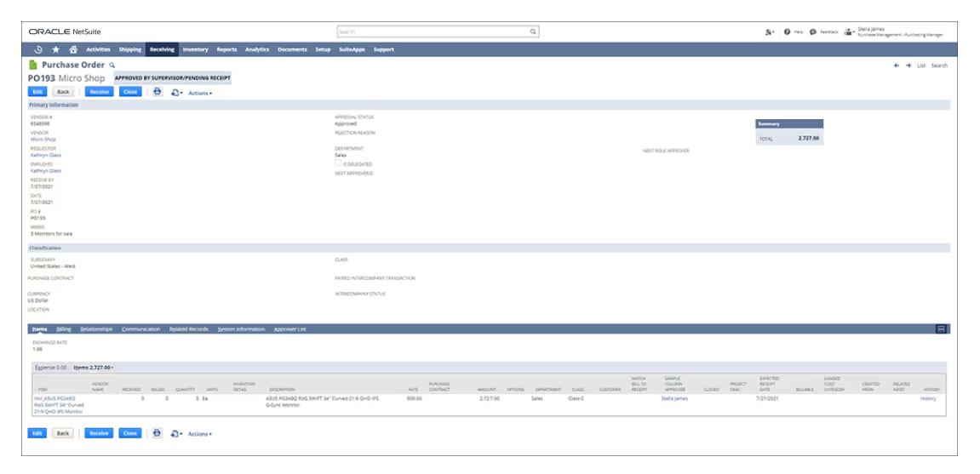Image resolution: width=980 pixels, height=474 pixels.
Task: Open the Shortcuts star icon
Action: (55, 49)
